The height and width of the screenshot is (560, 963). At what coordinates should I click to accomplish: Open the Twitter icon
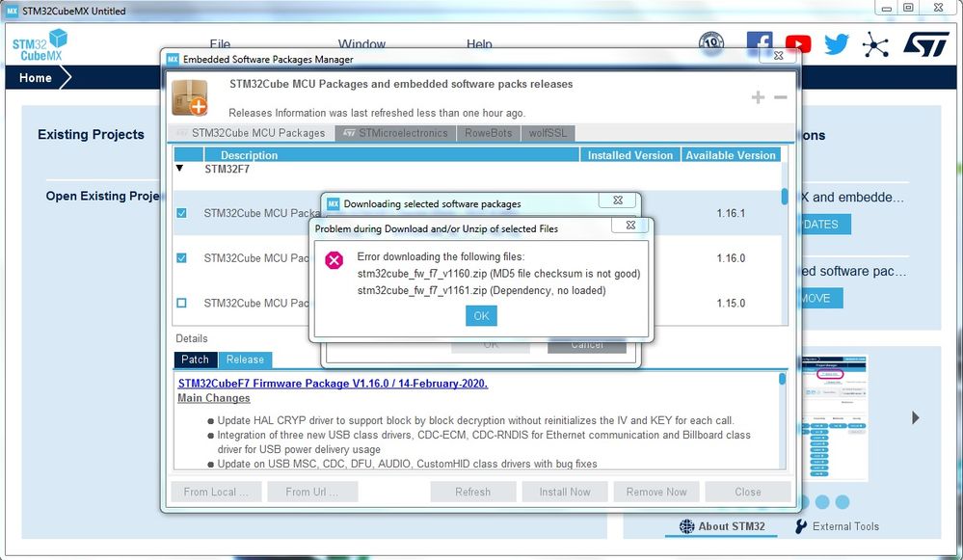837,44
